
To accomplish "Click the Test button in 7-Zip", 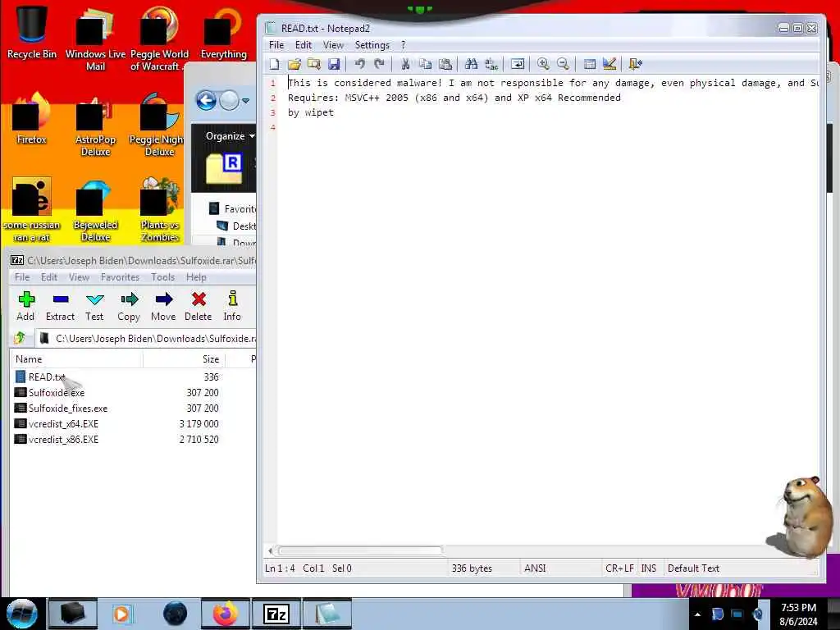I will [94, 306].
